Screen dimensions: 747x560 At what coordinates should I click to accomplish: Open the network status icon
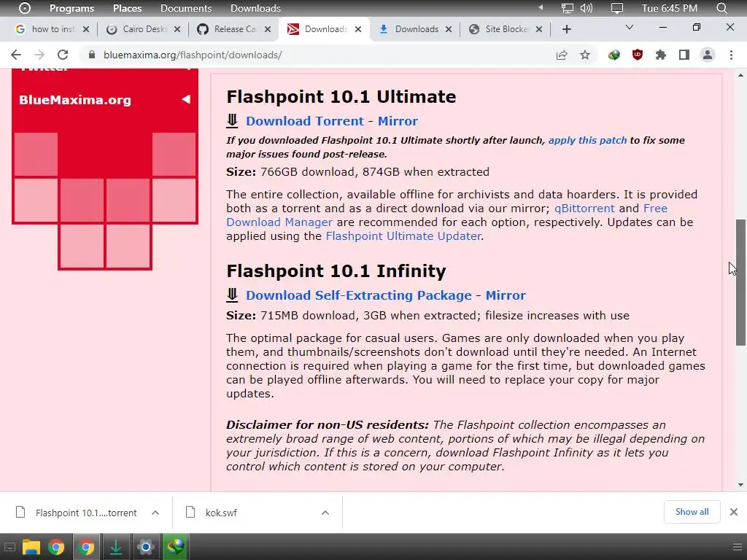(x=567, y=8)
